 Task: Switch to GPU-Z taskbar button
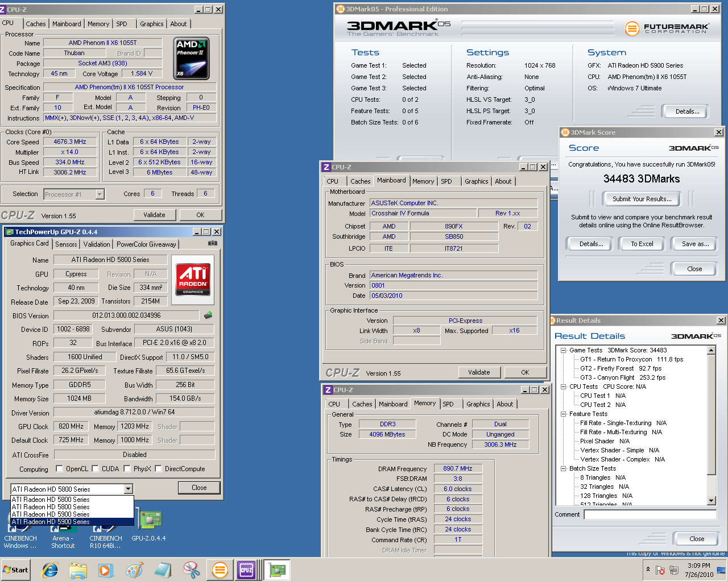tap(277, 570)
